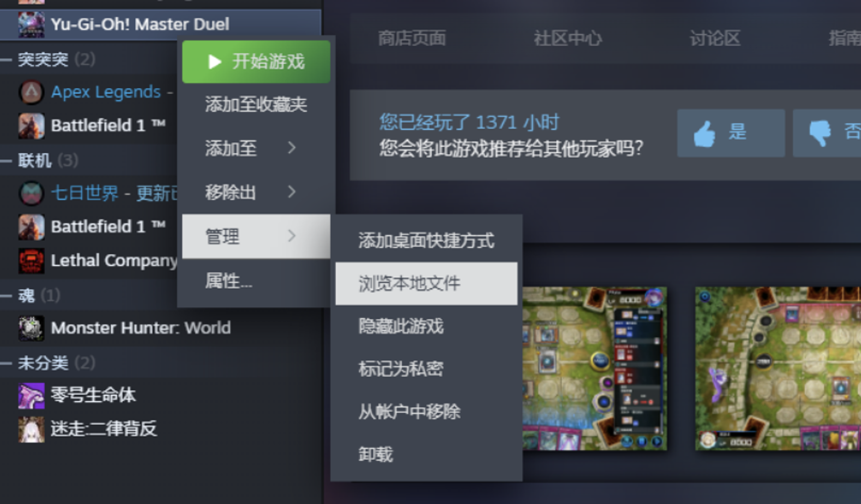Click the Yu-Gi-Oh! Master Duel icon
Viewport: 861px width, 504px height.
tap(31, 24)
